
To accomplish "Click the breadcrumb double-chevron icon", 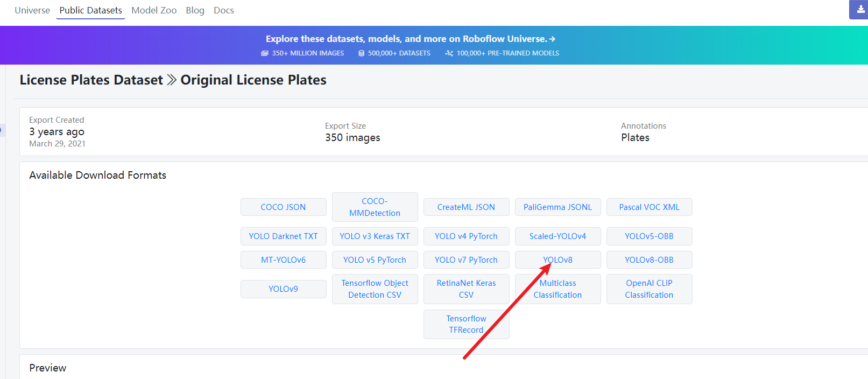I will (x=172, y=80).
